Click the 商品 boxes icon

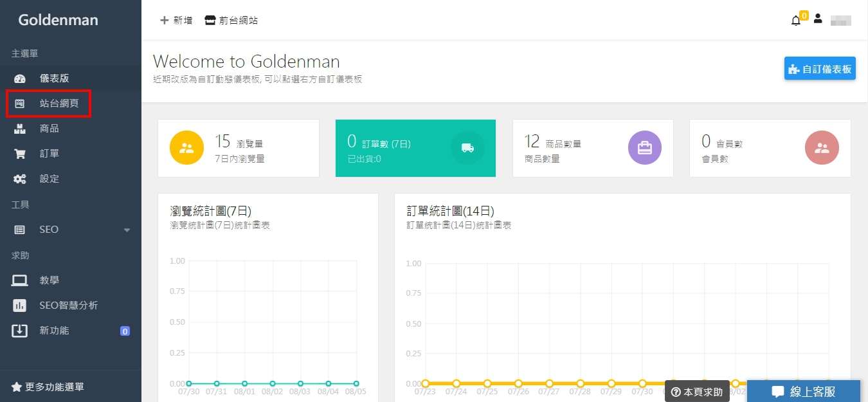point(20,129)
